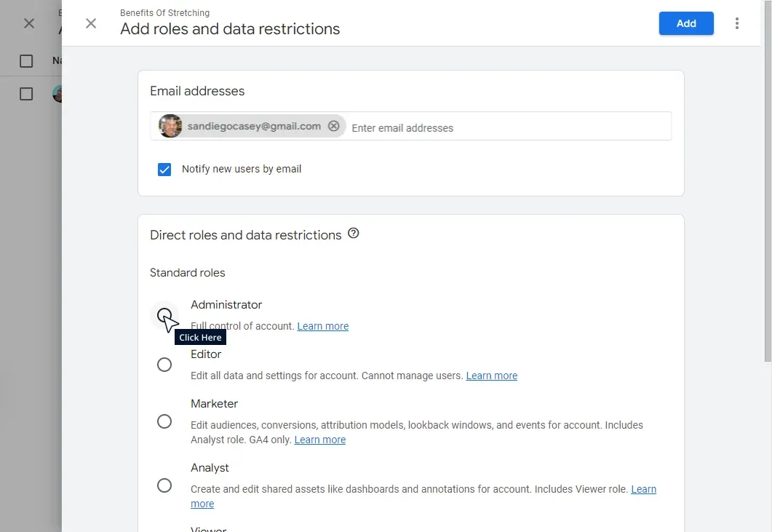Click the blue Add button
This screenshot has height=532, width=772.
point(685,23)
